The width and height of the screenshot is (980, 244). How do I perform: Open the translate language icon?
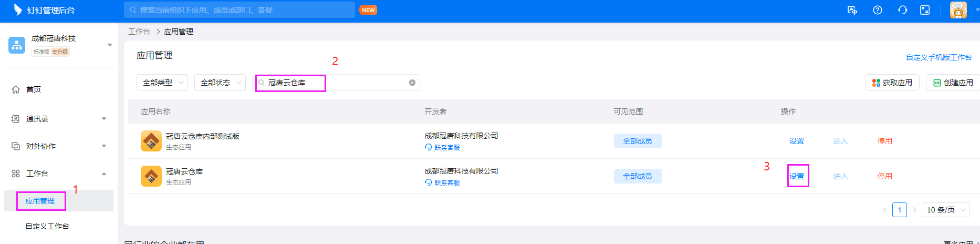click(852, 10)
